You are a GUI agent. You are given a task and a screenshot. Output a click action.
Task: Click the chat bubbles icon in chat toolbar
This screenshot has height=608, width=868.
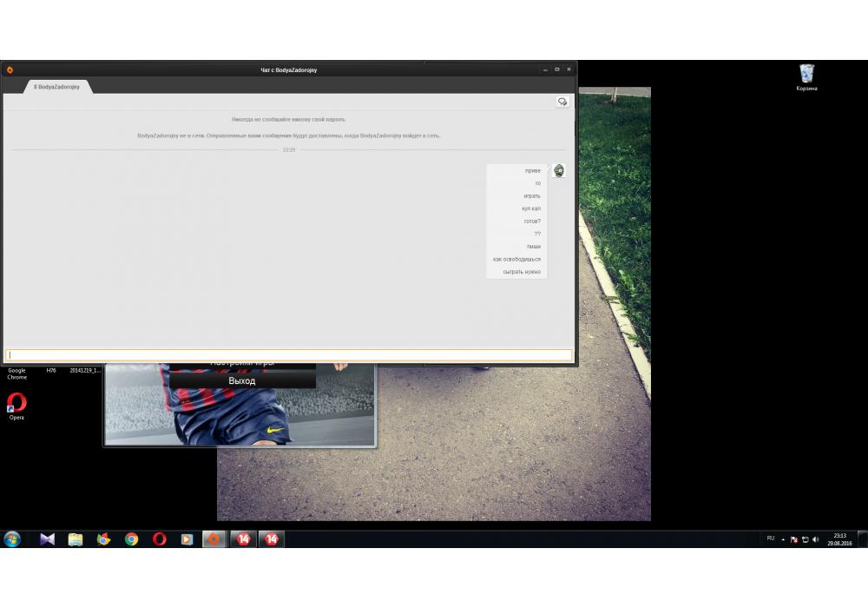(x=562, y=102)
